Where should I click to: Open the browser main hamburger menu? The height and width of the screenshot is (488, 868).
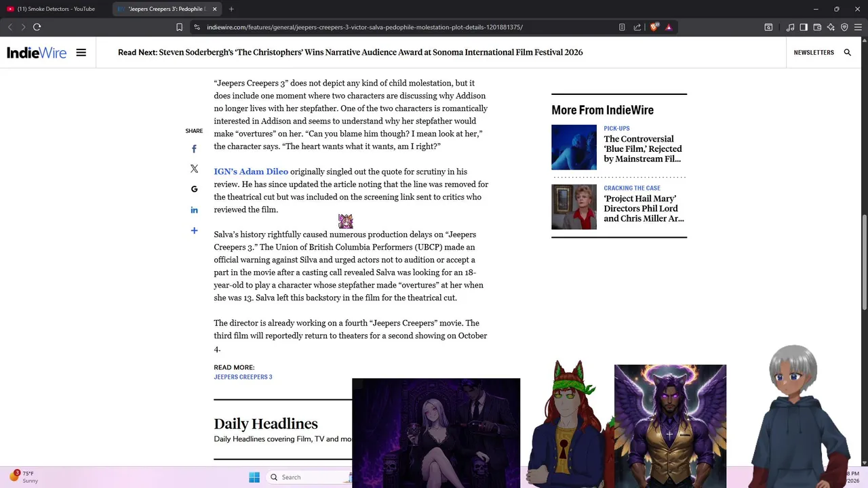[859, 27]
